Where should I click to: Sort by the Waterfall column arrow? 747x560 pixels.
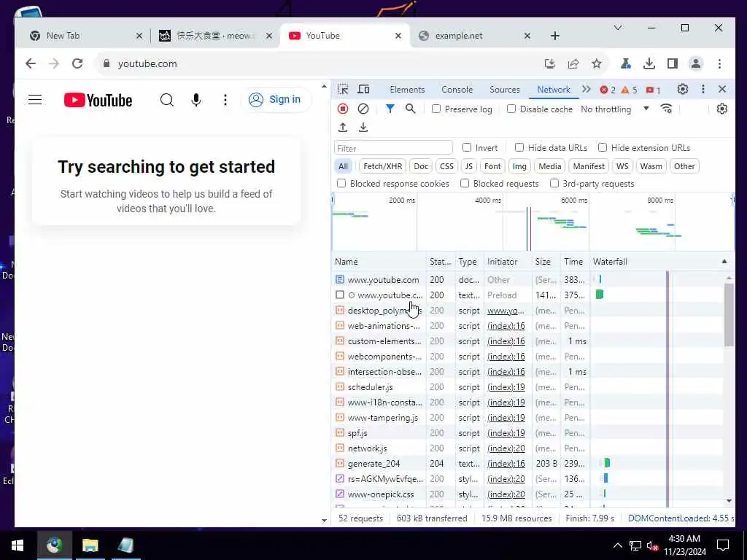[724, 262]
